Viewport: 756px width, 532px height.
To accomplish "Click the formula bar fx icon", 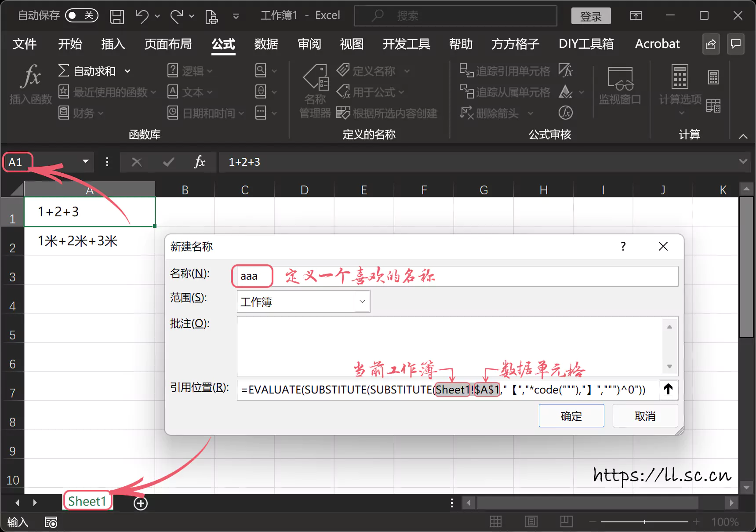I will [200, 162].
